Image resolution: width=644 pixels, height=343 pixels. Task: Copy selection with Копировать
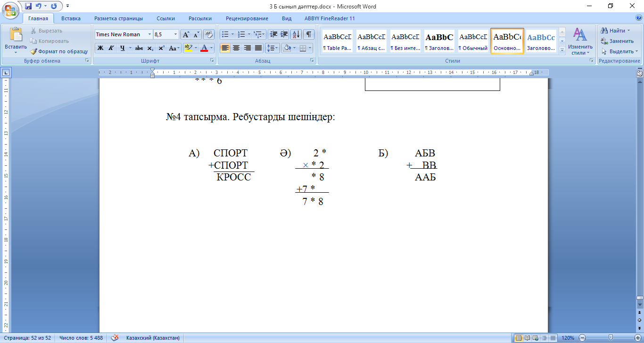(x=50, y=41)
